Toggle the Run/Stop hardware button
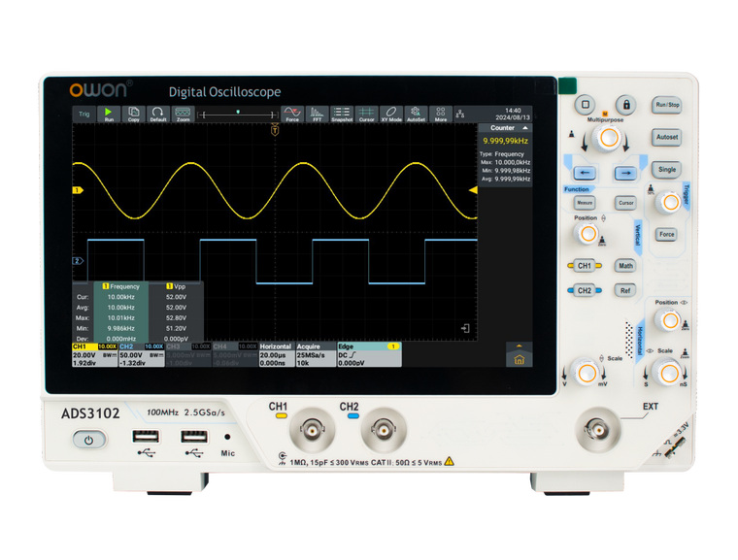This screenshot has width=738, height=560. [667, 105]
